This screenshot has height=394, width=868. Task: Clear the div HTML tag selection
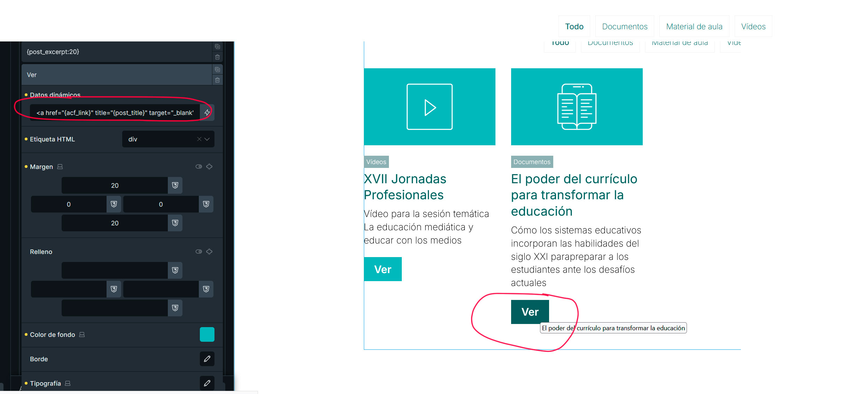199,139
